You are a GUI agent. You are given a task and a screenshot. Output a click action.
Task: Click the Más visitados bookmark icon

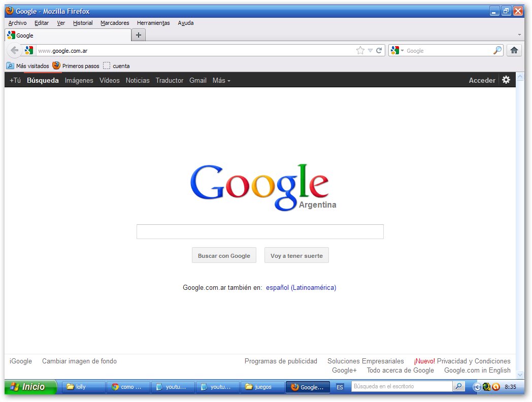point(10,66)
